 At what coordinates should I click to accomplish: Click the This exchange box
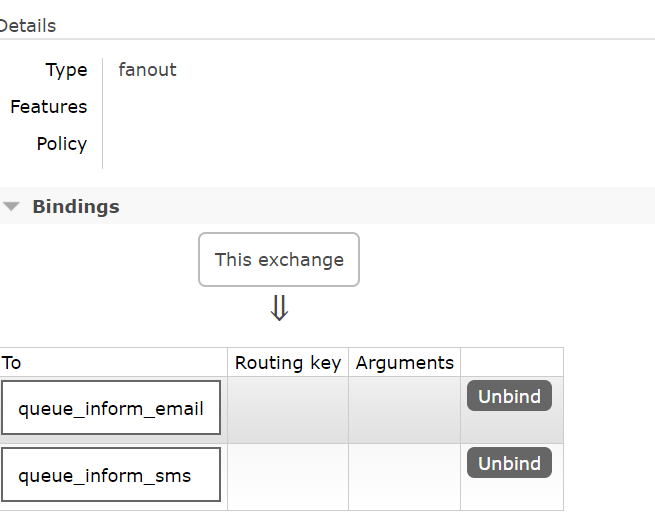(279, 260)
